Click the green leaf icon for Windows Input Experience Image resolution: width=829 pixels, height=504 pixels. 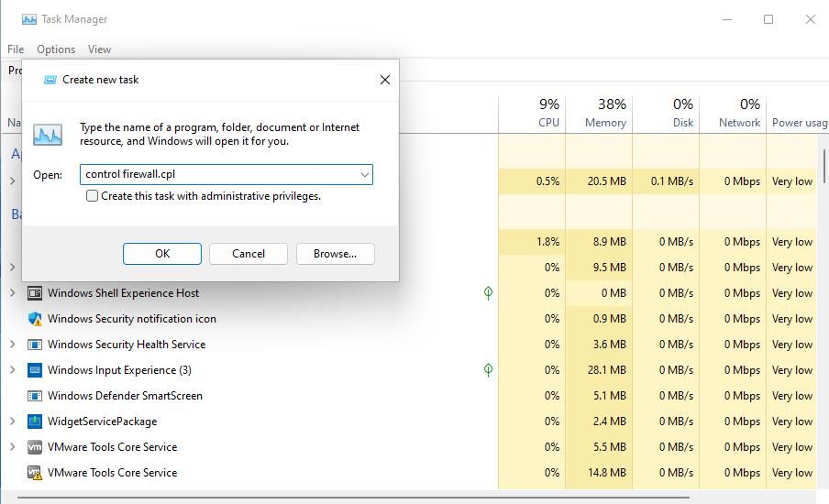pyautogui.click(x=488, y=370)
